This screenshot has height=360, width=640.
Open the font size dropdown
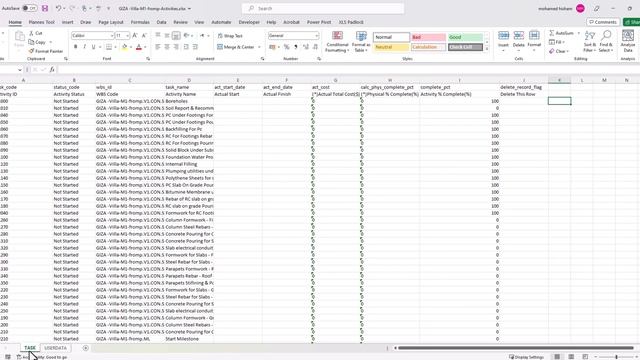(x=127, y=36)
